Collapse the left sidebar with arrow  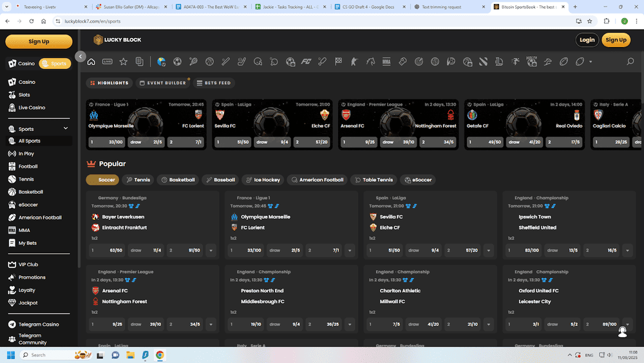80,57
